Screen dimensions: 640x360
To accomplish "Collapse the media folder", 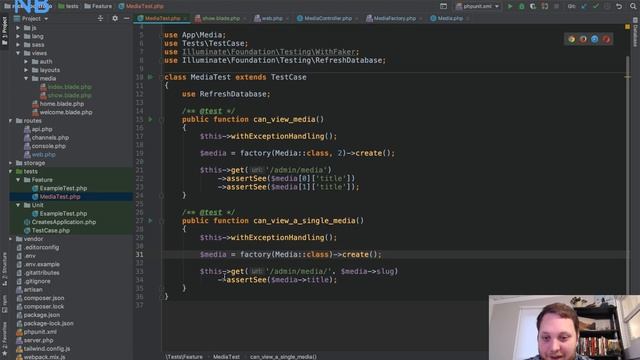I will (26, 78).
